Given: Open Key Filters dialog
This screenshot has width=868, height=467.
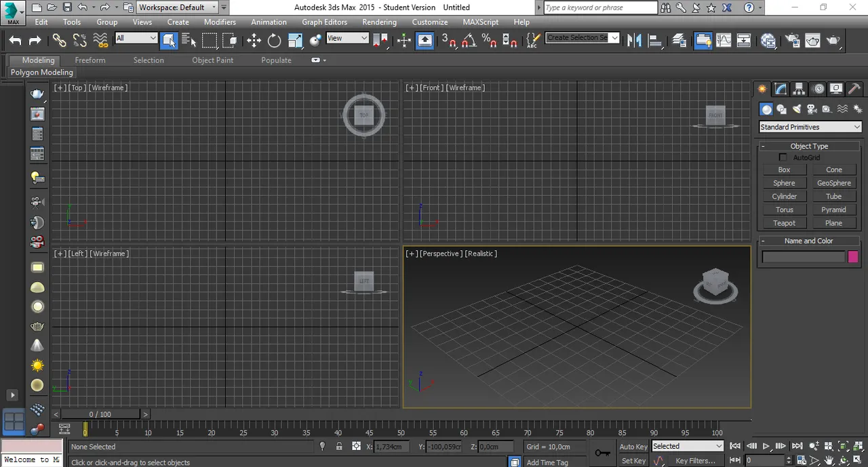Looking at the screenshot, I should tap(695, 461).
